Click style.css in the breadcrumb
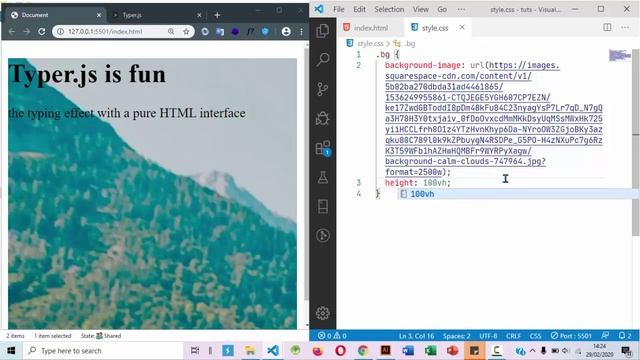Screen dimensions: 640x360 coord(370,43)
